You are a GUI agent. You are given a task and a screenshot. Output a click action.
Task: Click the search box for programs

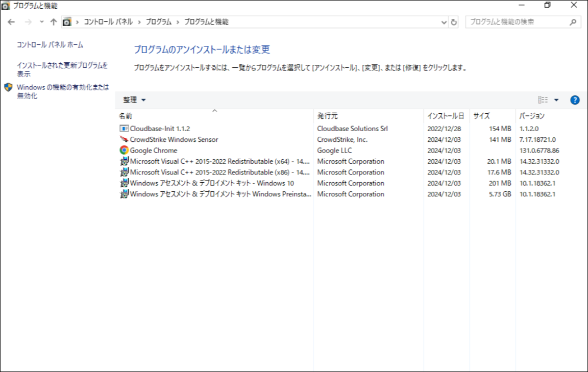point(523,22)
